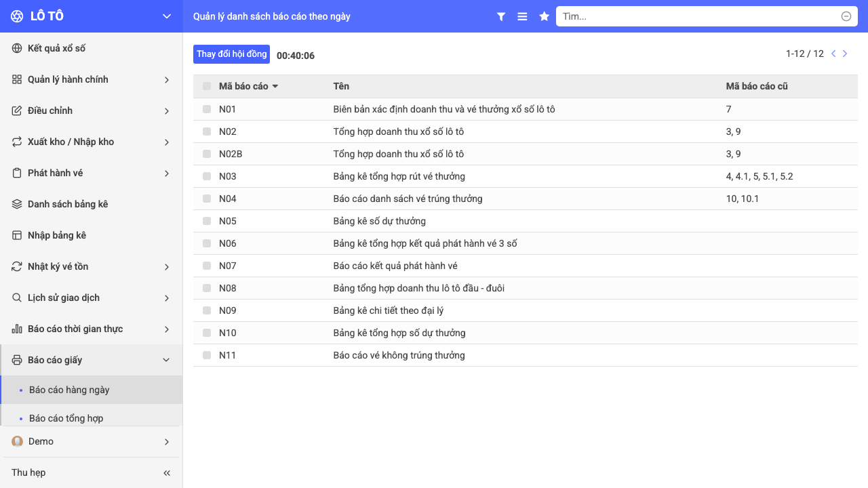This screenshot has height=488, width=868.
Task: Open the group-by list icon
Action: (x=522, y=16)
